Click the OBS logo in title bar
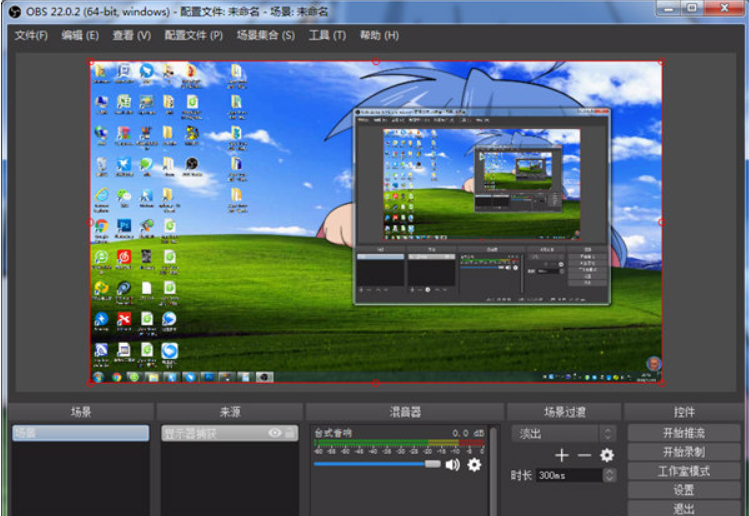 click(15, 11)
